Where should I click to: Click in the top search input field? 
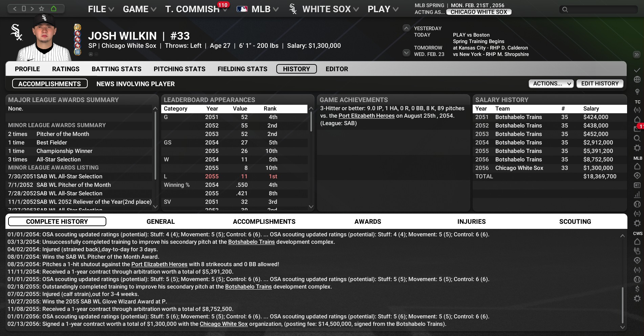(598, 9)
